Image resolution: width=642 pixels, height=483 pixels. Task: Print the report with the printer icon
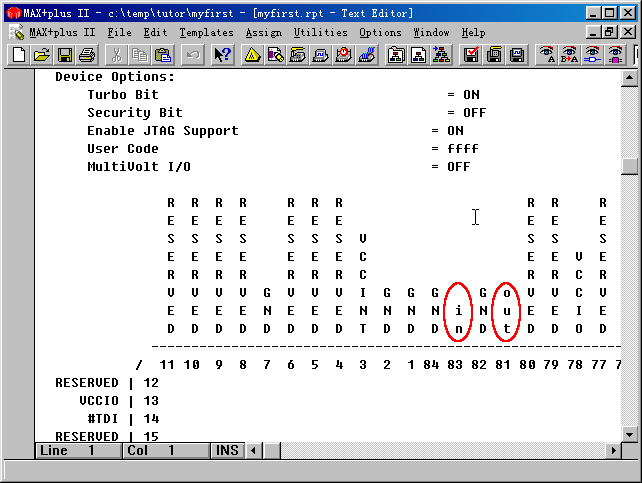tap(87, 55)
